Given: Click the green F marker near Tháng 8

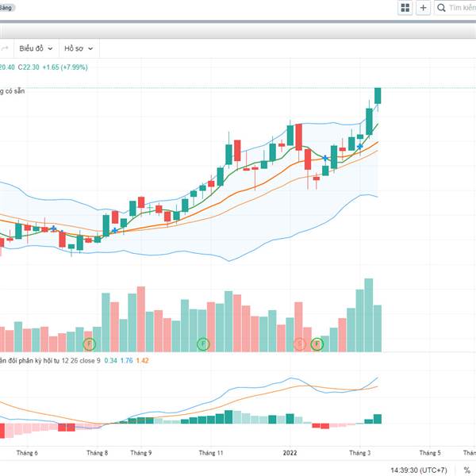Looking at the screenshot, I should pyautogui.click(x=89, y=344).
